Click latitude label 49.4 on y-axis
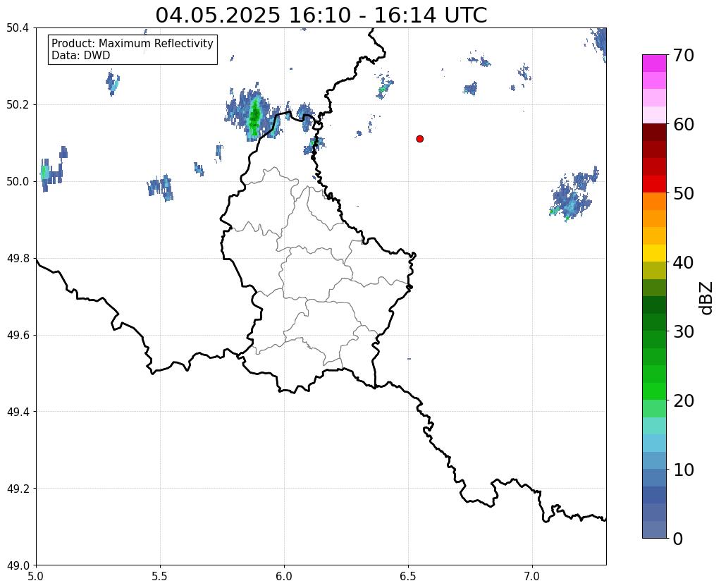Image resolution: width=721 pixels, height=588 pixels. coord(18,412)
